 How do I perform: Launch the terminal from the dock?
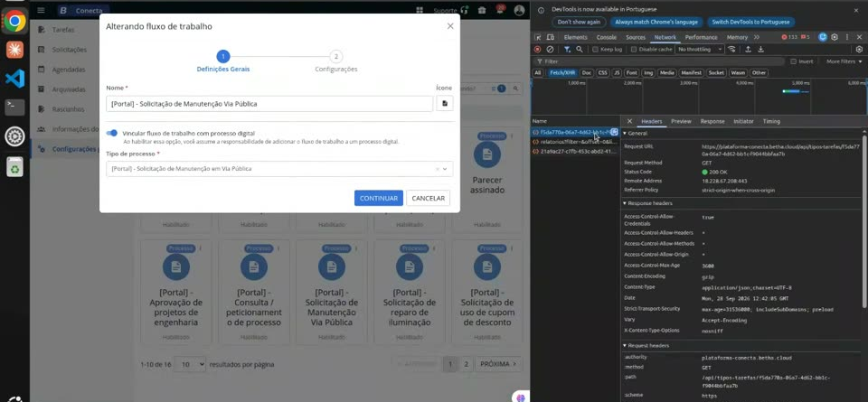[15, 107]
